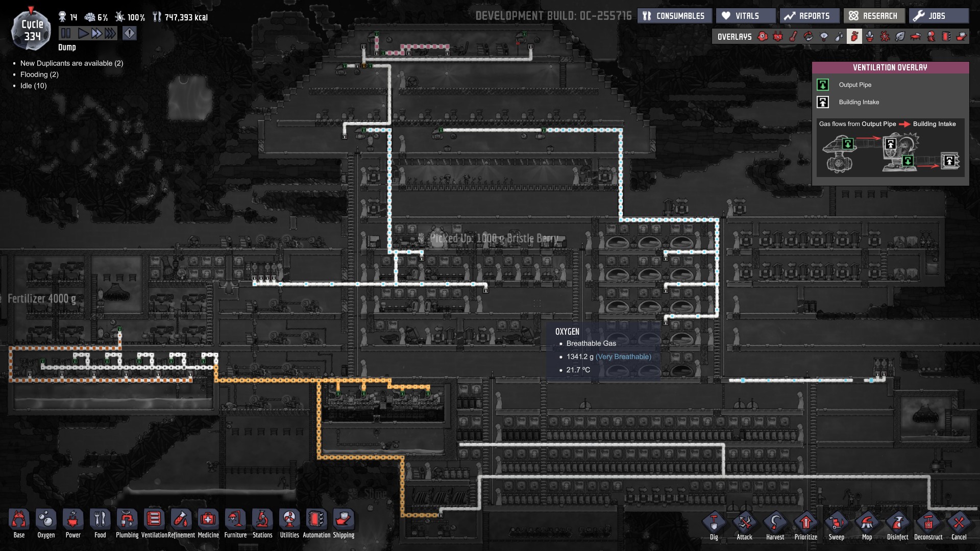Toggle the active ventilation overlay off
The height and width of the screenshot is (551, 980).
[x=854, y=37]
